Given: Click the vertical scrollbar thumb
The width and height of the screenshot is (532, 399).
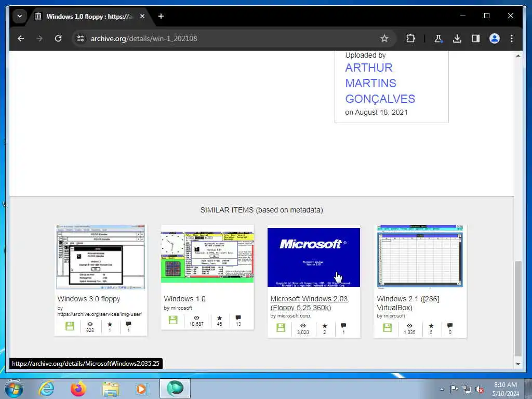Looking at the screenshot, I should pyautogui.click(x=518, y=309).
